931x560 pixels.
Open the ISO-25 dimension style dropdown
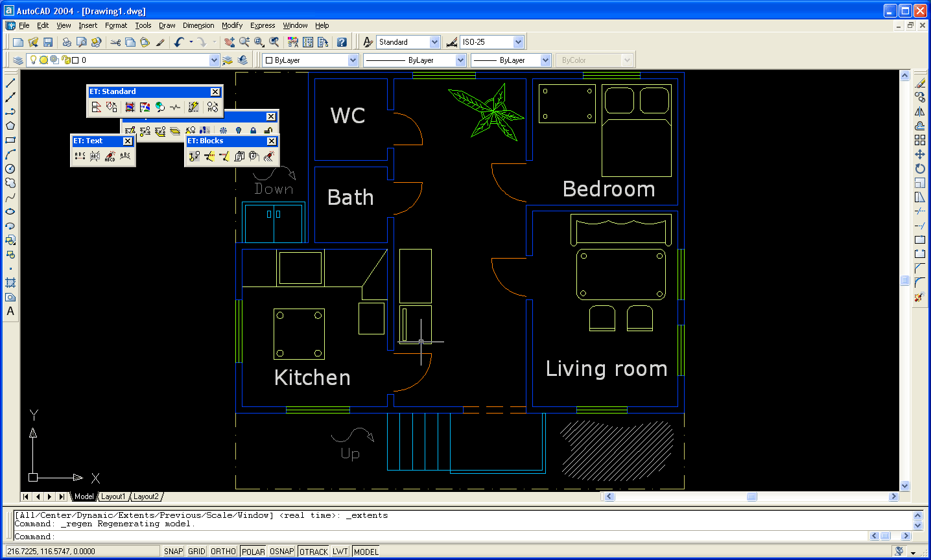point(518,42)
